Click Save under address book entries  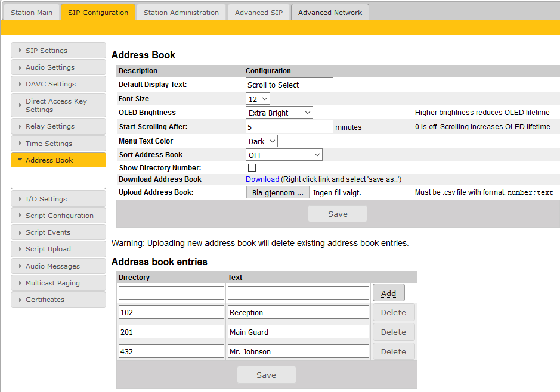(x=266, y=375)
